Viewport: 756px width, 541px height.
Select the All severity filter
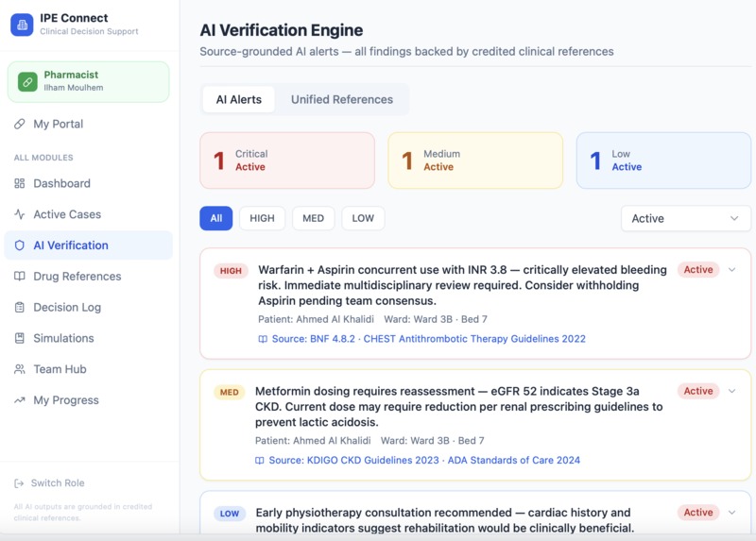[216, 218]
